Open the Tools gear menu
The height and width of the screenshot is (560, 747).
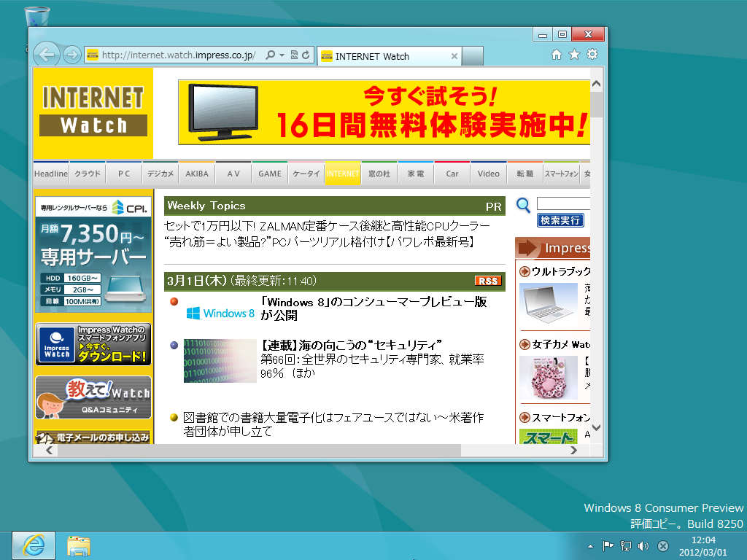pos(592,54)
